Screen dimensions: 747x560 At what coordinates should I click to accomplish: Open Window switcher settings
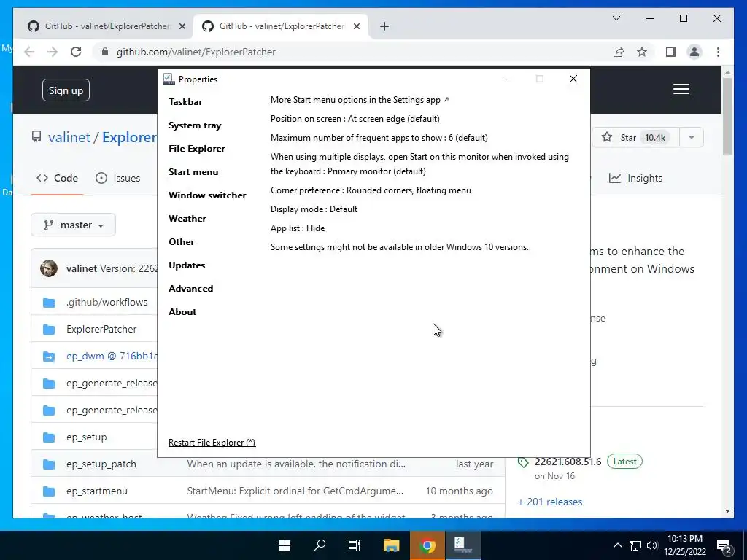207,195
